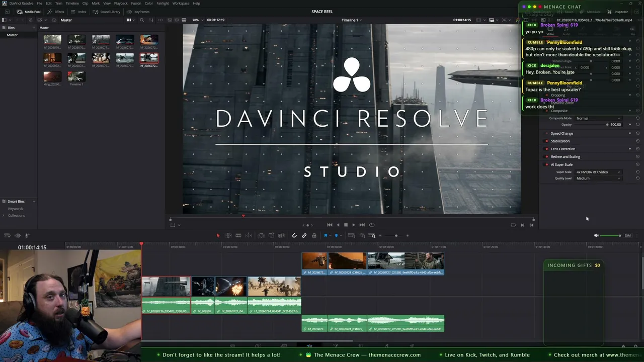Click the Selection Mode arrow tool
Screen dimensions: 644x362
[218, 235]
